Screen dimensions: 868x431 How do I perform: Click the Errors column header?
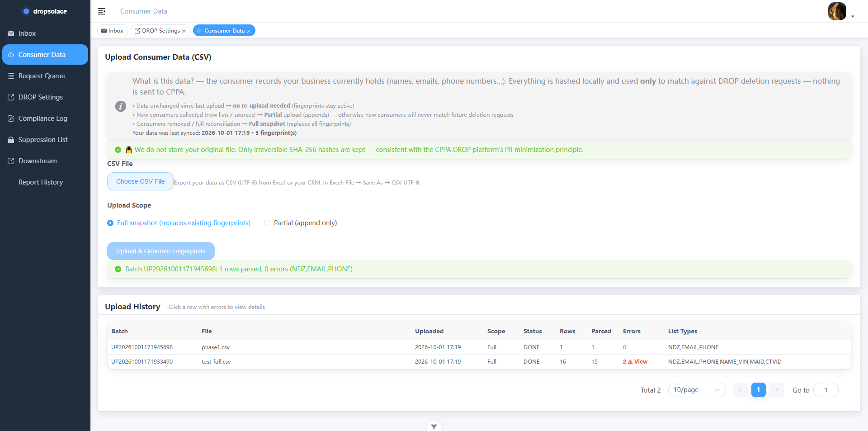click(632, 331)
